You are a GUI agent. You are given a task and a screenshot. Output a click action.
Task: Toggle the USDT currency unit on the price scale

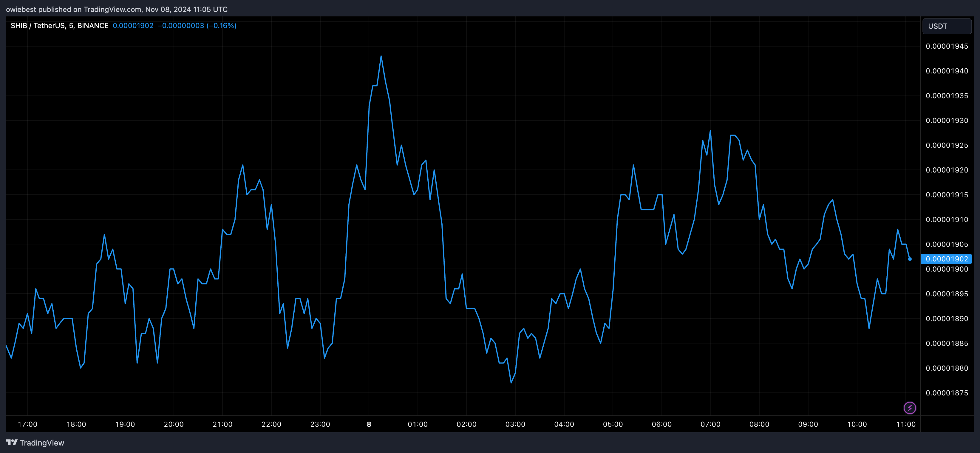pyautogui.click(x=947, y=26)
